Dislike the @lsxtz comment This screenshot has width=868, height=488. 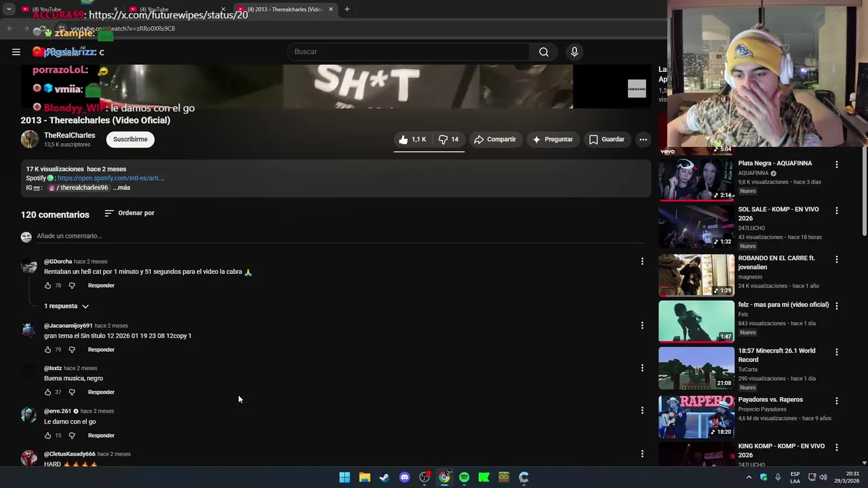click(x=72, y=392)
